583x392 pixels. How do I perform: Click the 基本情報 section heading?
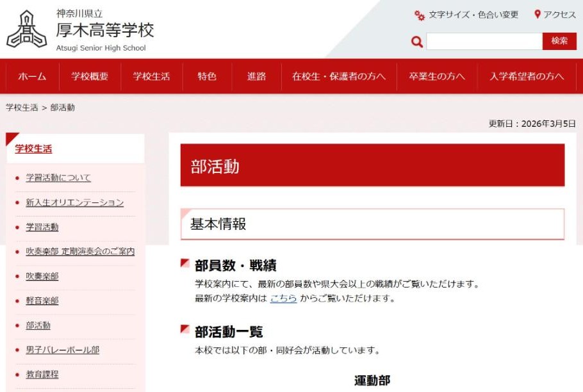[373, 224]
